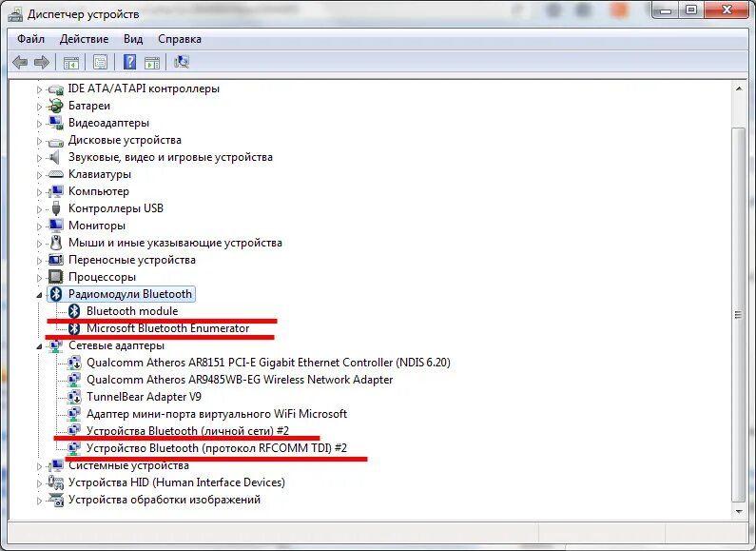Click the Сетевые адаптеры category icon
756x551 pixels.
point(56,345)
